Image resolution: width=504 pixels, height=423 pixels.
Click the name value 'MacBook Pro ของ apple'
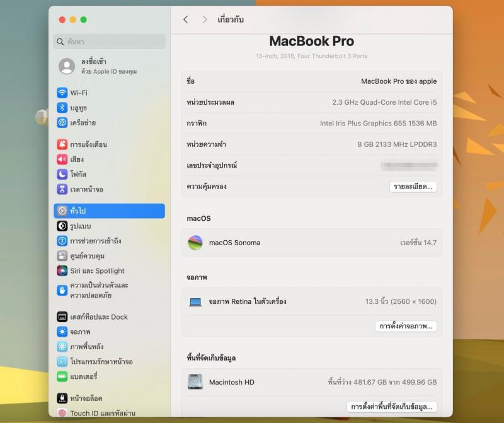399,81
